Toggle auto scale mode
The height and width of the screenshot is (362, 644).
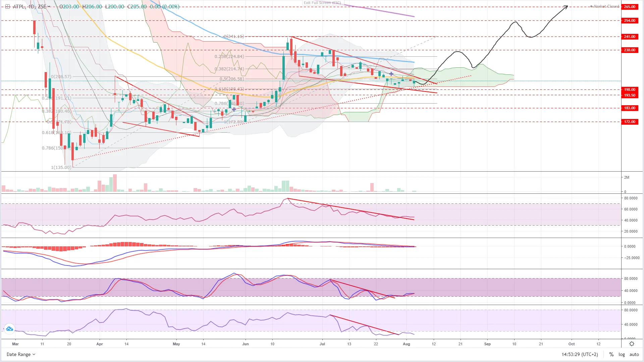click(x=634, y=354)
